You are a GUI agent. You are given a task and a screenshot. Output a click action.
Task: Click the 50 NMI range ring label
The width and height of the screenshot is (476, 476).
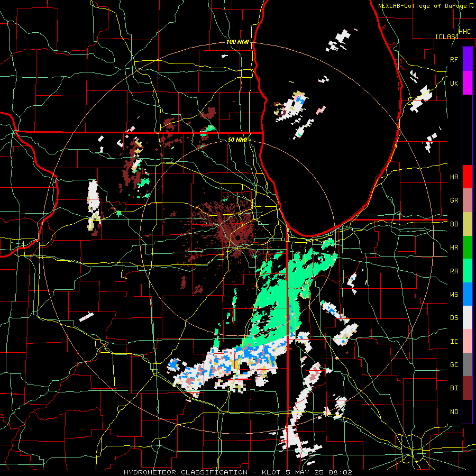tap(237, 140)
